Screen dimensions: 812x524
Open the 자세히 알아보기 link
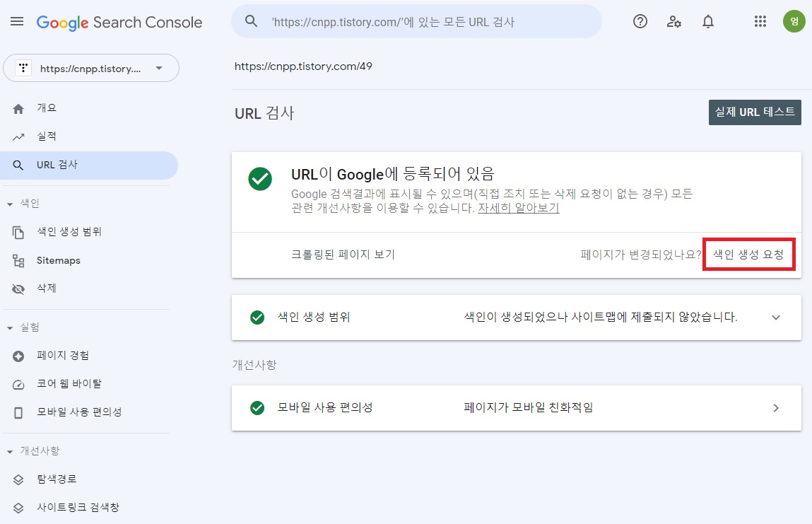click(519, 209)
